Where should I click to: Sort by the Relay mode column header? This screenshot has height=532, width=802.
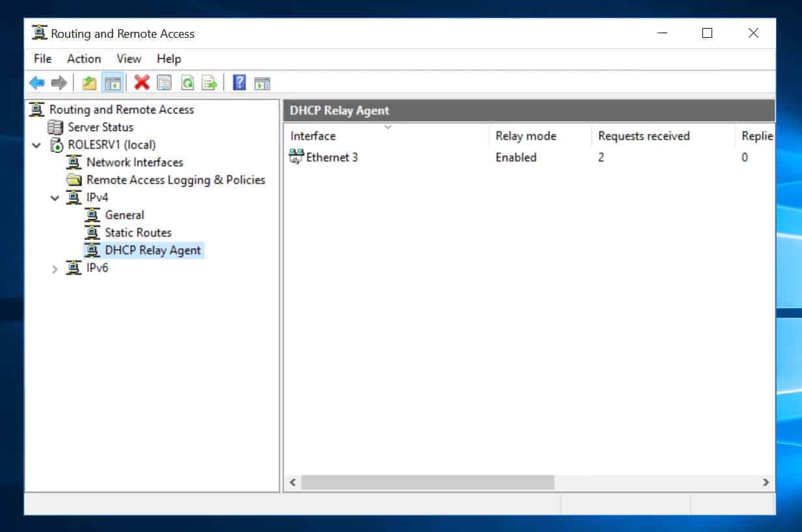click(540, 135)
